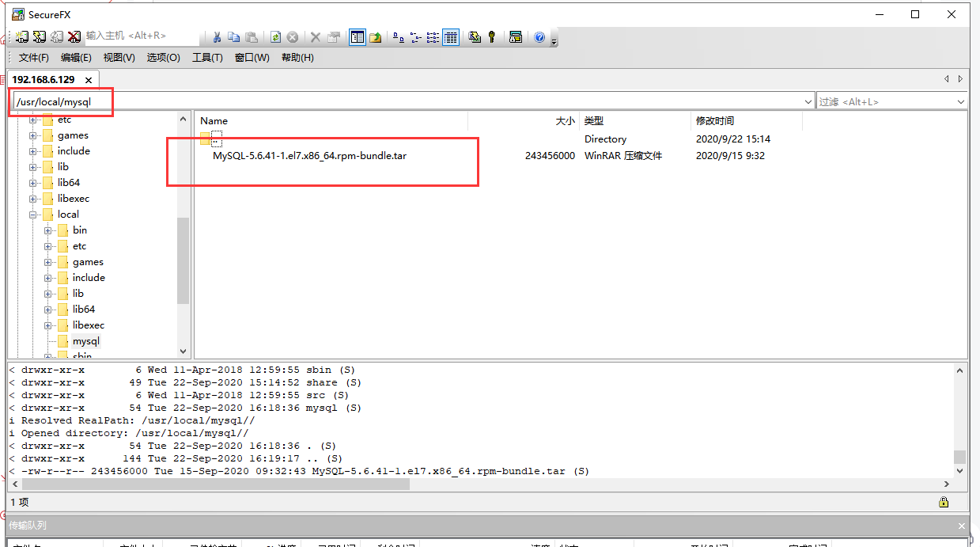Click the SecureCRT launch icon

[x=516, y=36]
